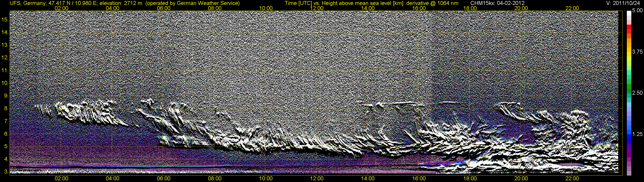Image resolution: width=644 pixels, height=182 pixels.
Task: Click the white top segment of the colorbar
Action: [x=629, y=13]
